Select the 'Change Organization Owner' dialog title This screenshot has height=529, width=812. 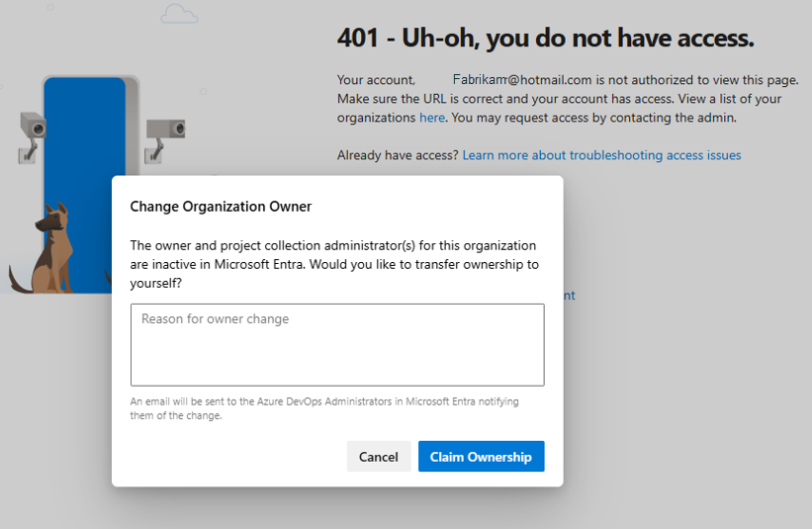point(221,207)
